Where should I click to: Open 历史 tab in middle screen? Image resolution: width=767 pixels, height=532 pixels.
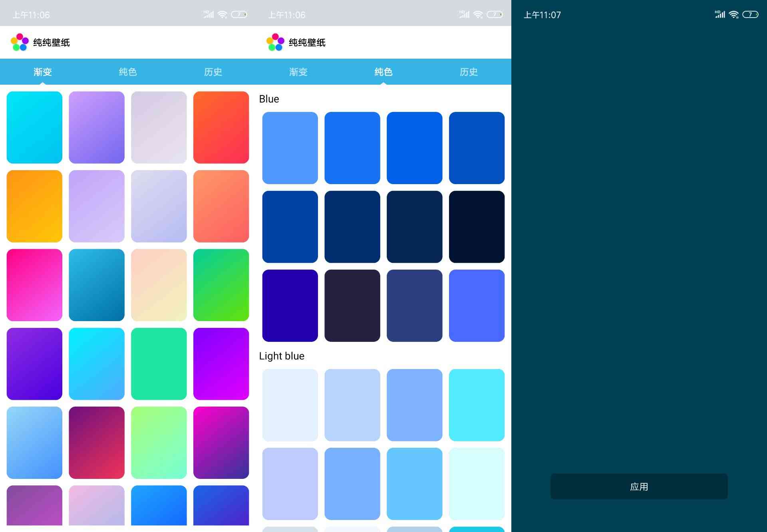[x=469, y=72]
